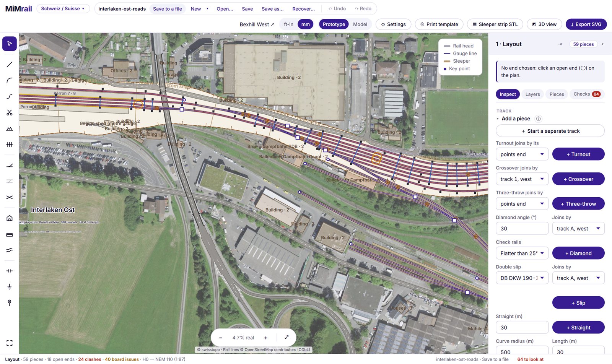Select the arrow pointer tool
This screenshot has height=364, width=612.
(10, 44)
